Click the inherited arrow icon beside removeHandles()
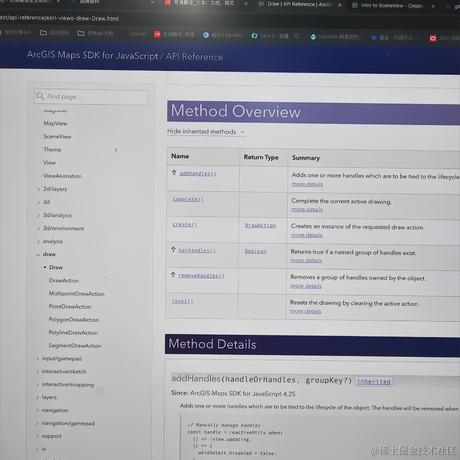The height and width of the screenshot is (460, 460). click(173, 275)
